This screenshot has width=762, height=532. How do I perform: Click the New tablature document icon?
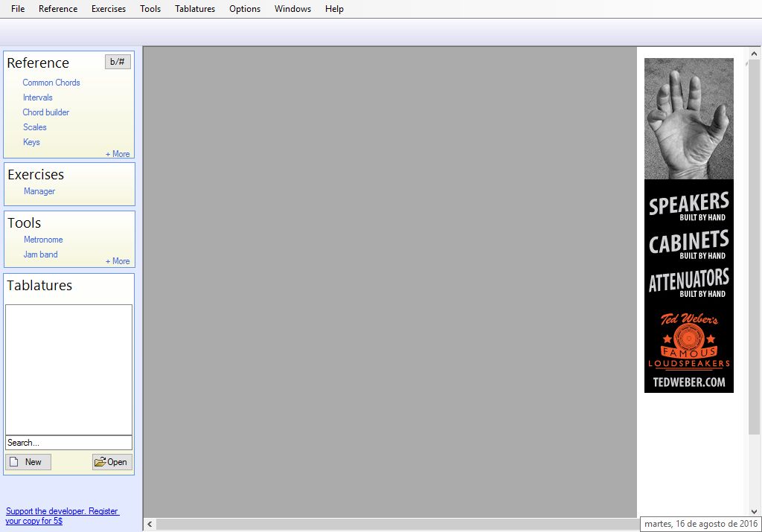point(13,462)
